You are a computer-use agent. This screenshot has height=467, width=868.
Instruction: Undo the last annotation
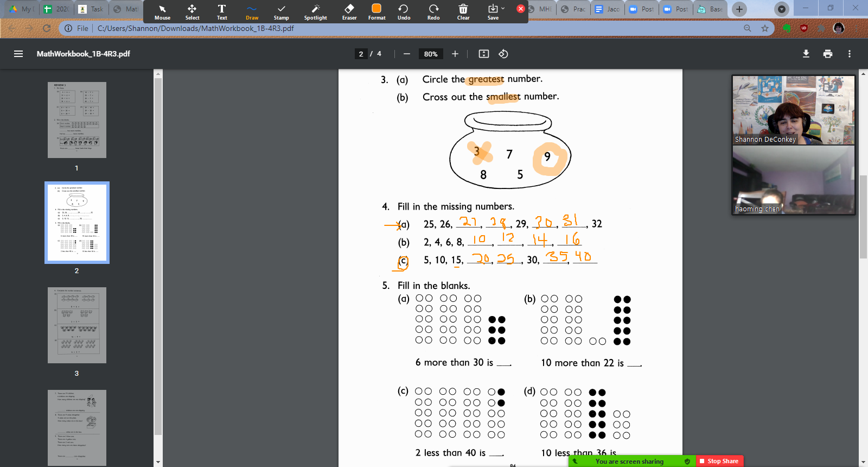tap(404, 12)
